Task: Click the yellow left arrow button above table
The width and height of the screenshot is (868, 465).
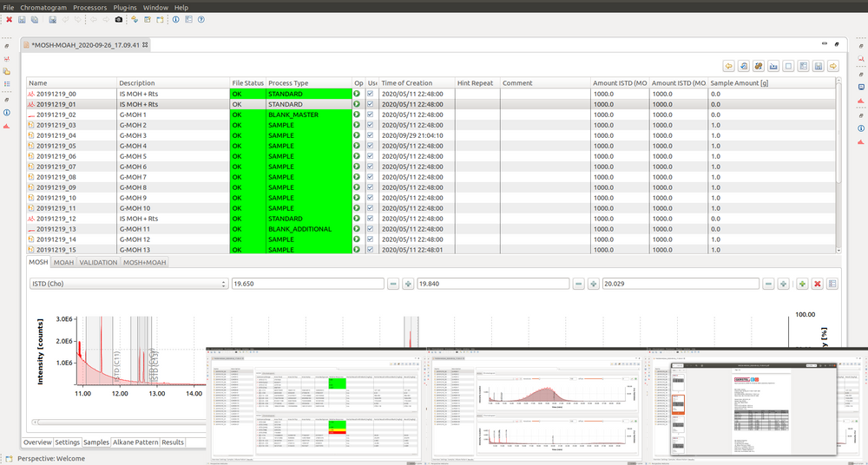Action: click(729, 66)
